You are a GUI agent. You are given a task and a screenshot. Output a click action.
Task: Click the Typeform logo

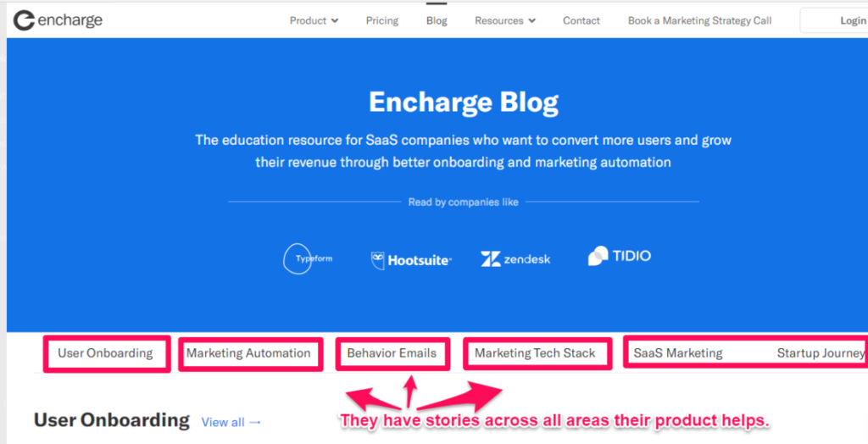click(x=308, y=258)
